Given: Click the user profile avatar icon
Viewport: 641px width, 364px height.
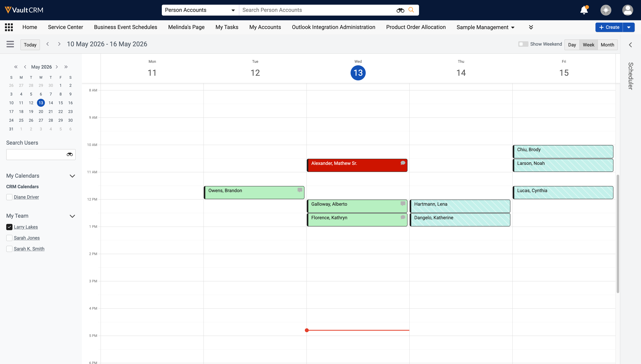Looking at the screenshot, I should (627, 10).
